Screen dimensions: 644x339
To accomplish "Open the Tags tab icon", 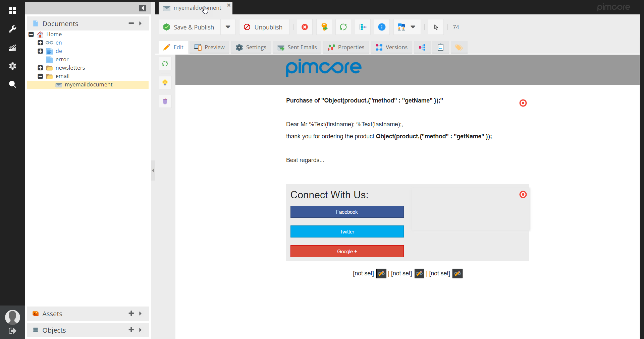I will coord(459,48).
